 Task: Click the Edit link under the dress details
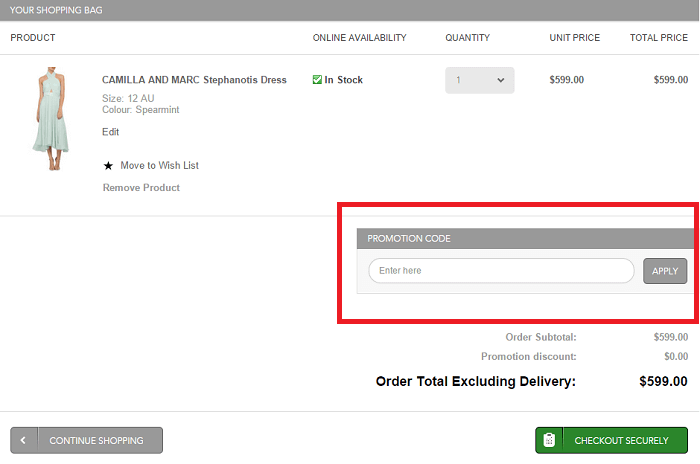pos(110,132)
